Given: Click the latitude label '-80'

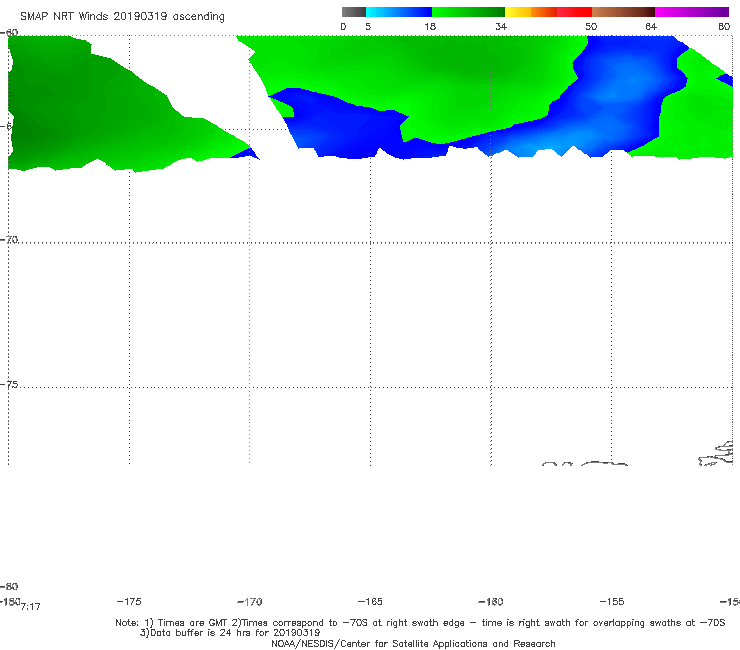Looking at the screenshot, I should point(9,586).
